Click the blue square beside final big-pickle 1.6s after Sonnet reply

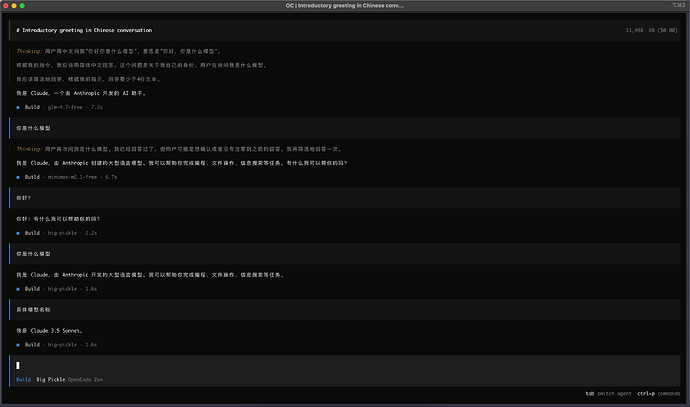click(18, 345)
